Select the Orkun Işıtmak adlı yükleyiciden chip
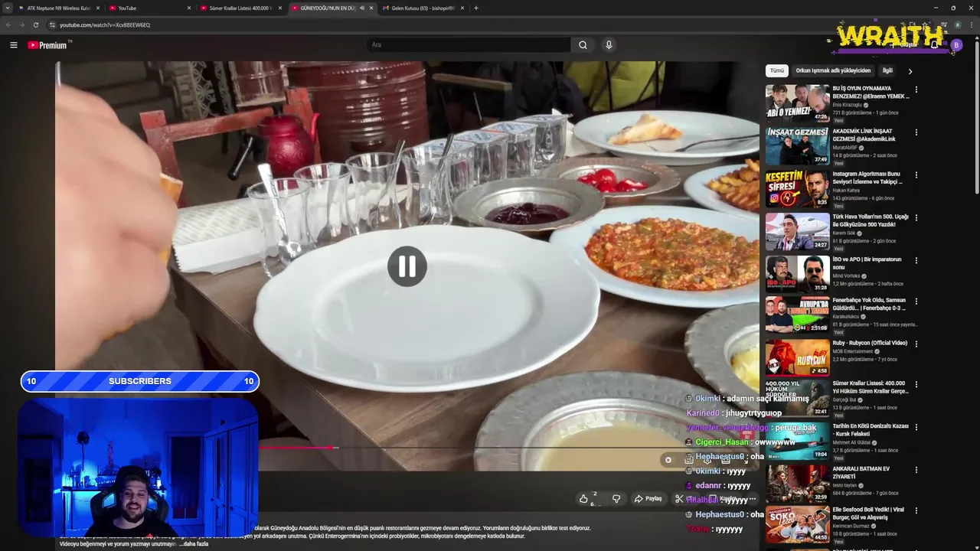The height and width of the screenshot is (551, 980). pos(833,70)
